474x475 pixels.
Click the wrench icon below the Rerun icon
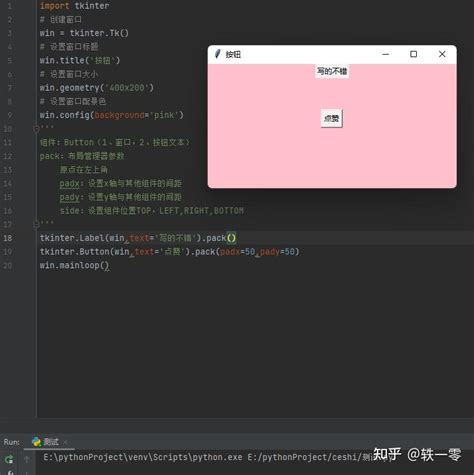point(10,473)
